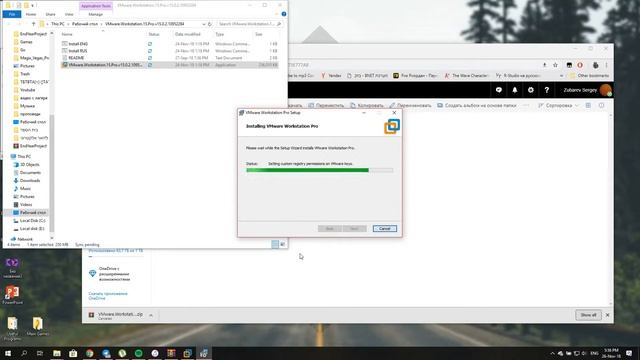This screenshot has width=640, height=360.
Task: Click the installation progress bar
Action: pyautogui.click(x=320, y=170)
